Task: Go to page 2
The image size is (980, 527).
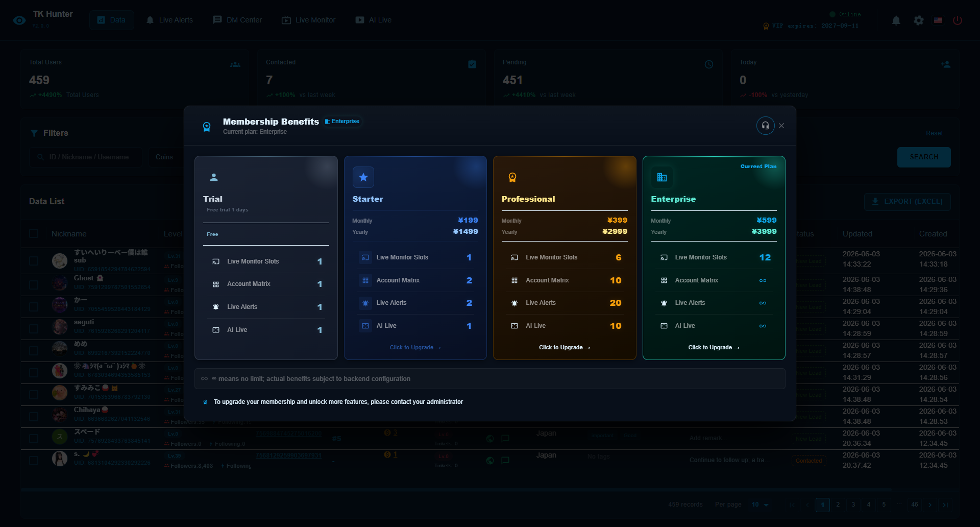Action: tap(838, 505)
